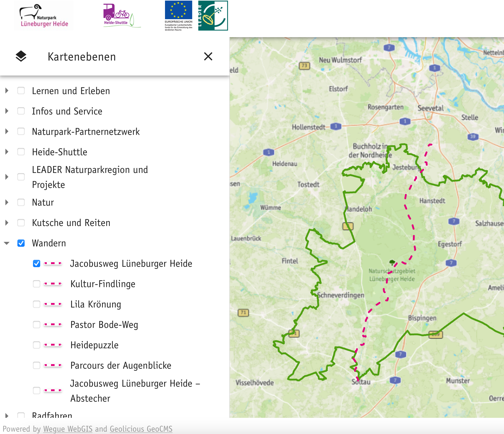
Task: Expand the Natur layer group
Action: pos(7,202)
